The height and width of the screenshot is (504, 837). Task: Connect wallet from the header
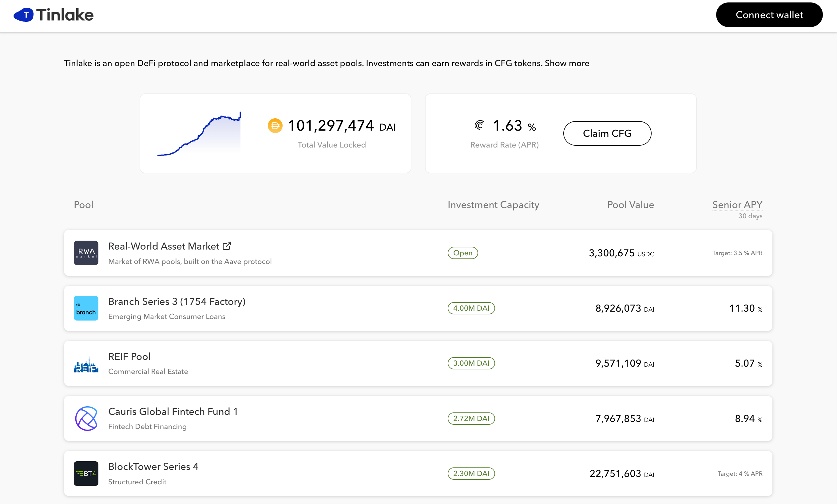(x=769, y=15)
